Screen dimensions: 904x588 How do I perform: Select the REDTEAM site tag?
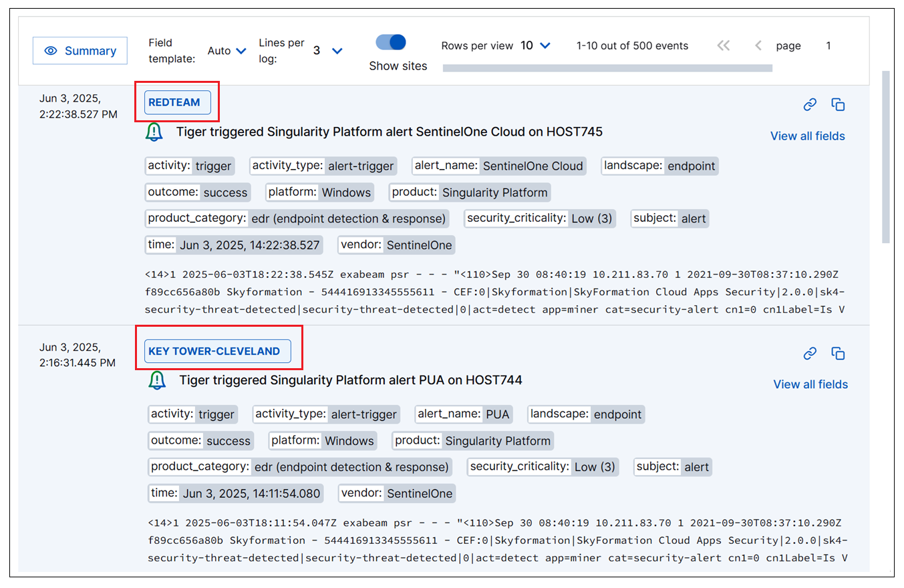click(178, 103)
